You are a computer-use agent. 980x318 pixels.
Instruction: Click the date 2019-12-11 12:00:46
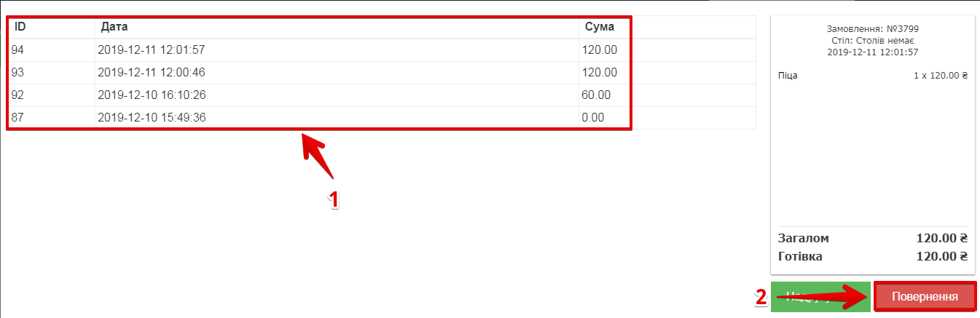click(x=151, y=73)
